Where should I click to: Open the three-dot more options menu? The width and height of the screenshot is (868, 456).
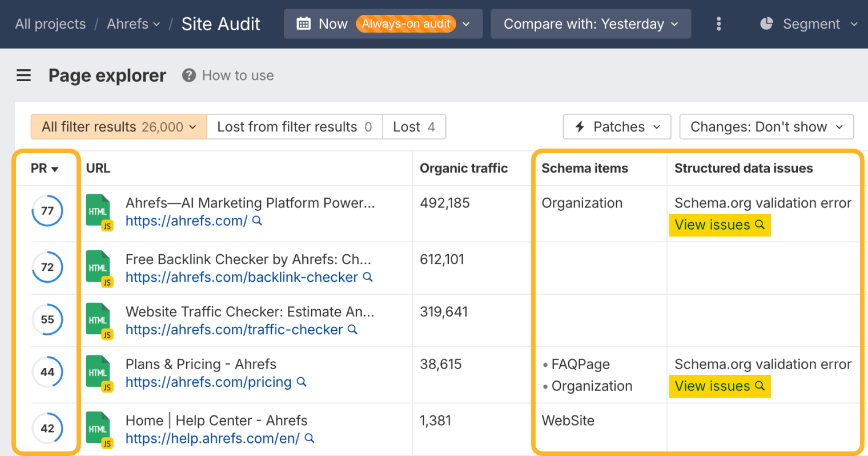pos(718,24)
